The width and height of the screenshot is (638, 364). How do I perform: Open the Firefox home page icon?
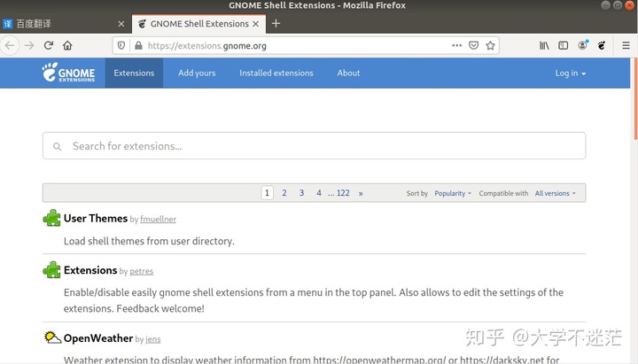tap(67, 45)
